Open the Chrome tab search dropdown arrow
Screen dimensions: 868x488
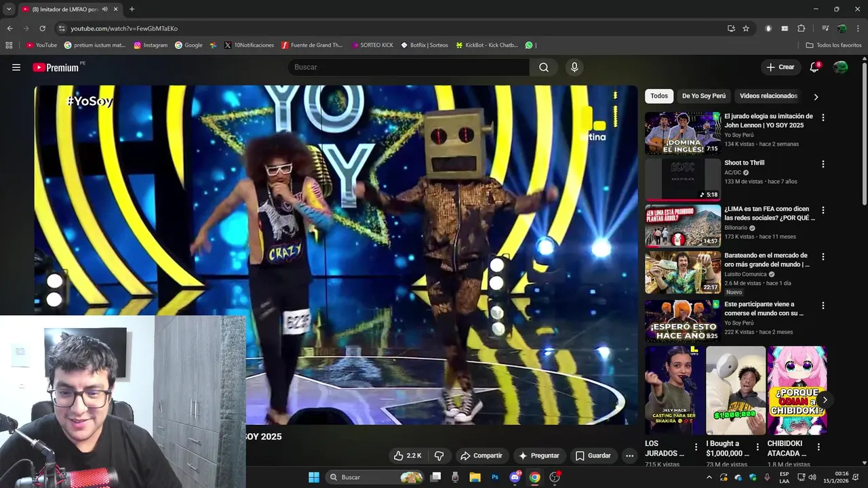coord(9,9)
